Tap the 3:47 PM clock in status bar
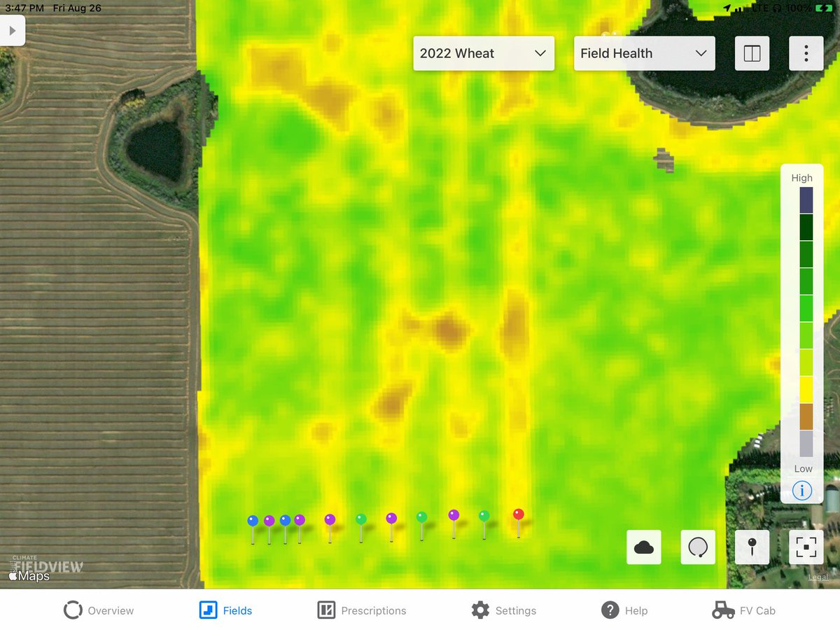This screenshot has width=840, height=630. coord(24,8)
